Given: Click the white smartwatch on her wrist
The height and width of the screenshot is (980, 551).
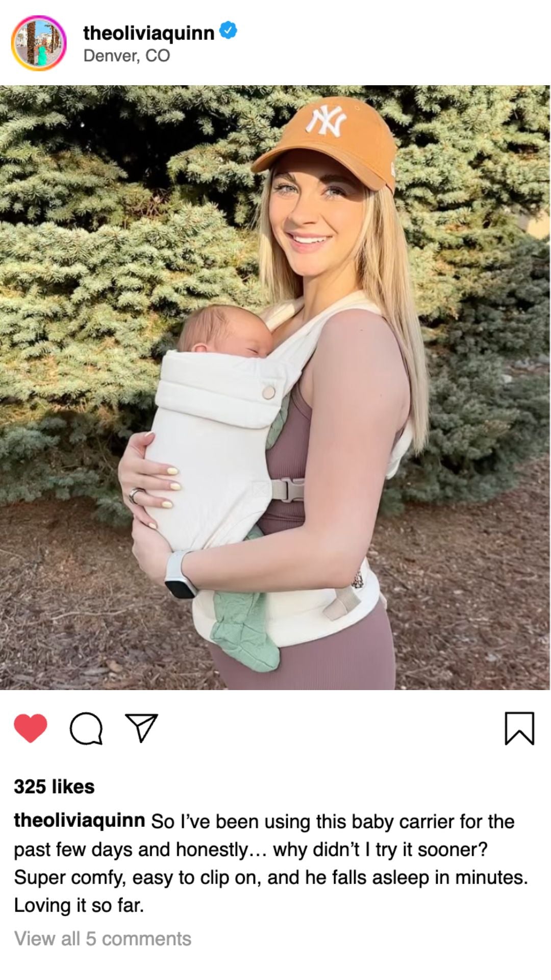Looking at the screenshot, I should pyautogui.click(x=180, y=574).
